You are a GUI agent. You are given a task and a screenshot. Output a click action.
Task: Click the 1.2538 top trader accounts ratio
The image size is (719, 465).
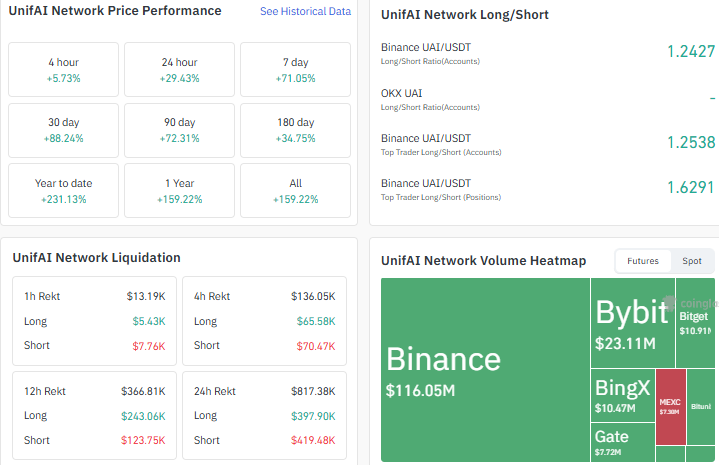point(691,143)
